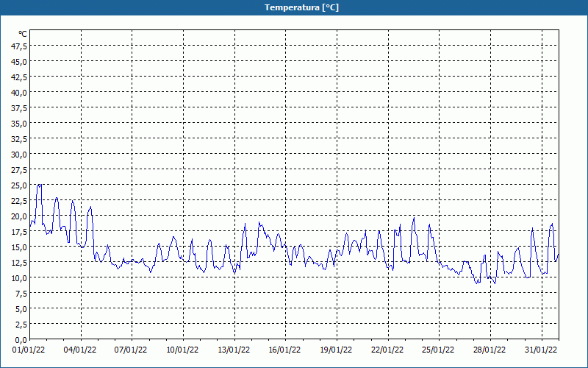Select the 31/01/22 date label

(x=541, y=350)
